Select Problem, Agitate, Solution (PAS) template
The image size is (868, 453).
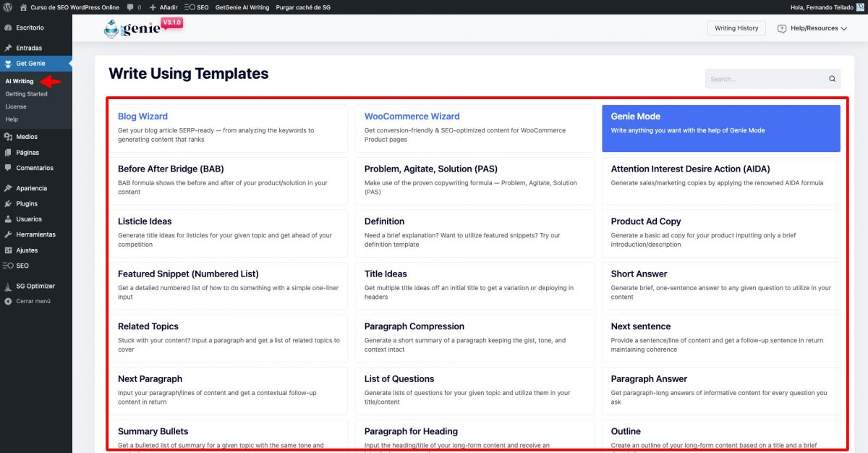475,181
